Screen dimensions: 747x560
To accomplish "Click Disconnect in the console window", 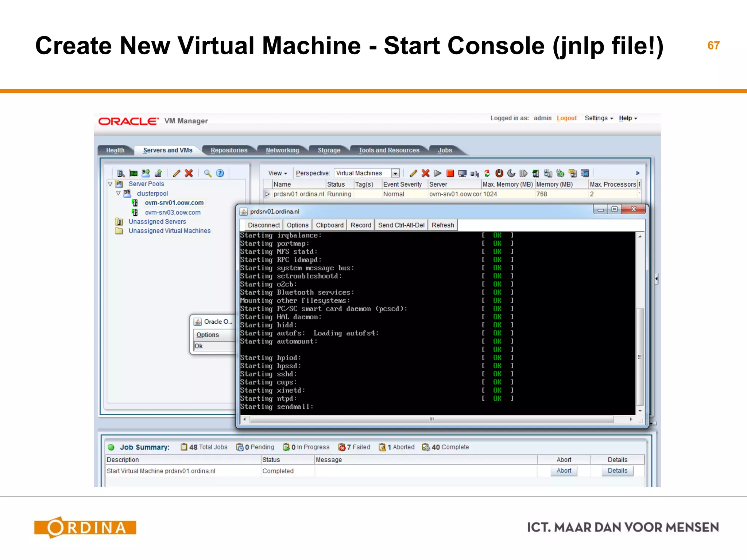I will (x=264, y=225).
